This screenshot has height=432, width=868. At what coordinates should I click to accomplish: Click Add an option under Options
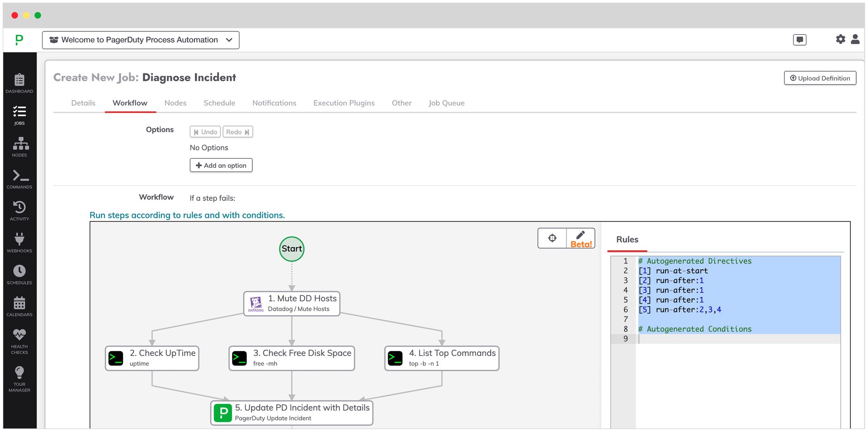221,165
